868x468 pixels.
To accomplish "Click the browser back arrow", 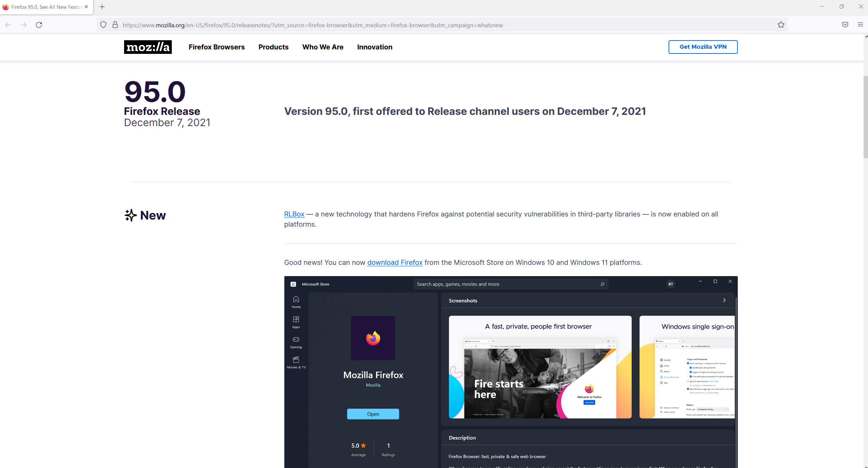I will click(8, 25).
